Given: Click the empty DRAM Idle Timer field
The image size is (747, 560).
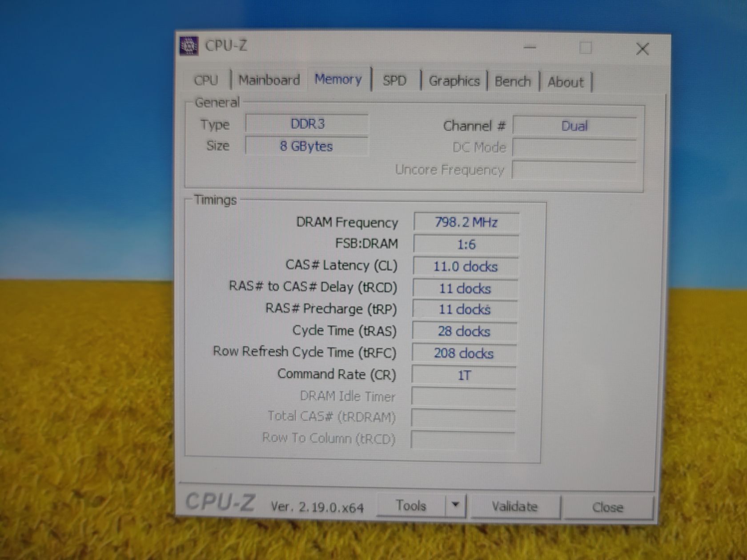Looking at the screenshot, I should (463, 397).
